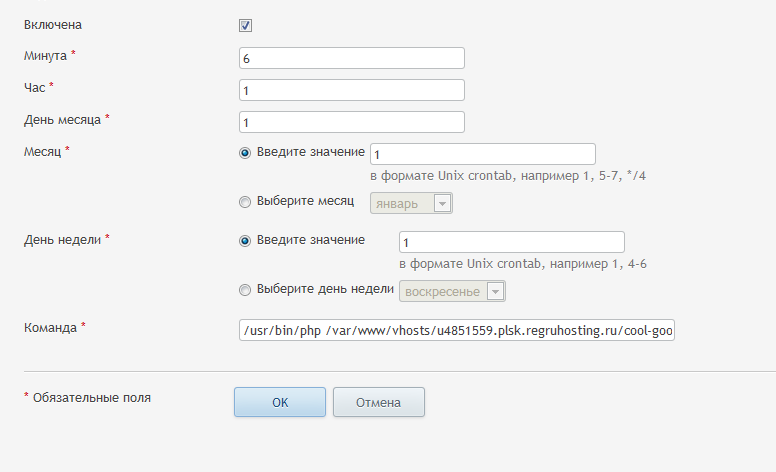The width and height of the screenshot is (776, 472).
Task: Click the Час input field
Action: tap(352, 90)
